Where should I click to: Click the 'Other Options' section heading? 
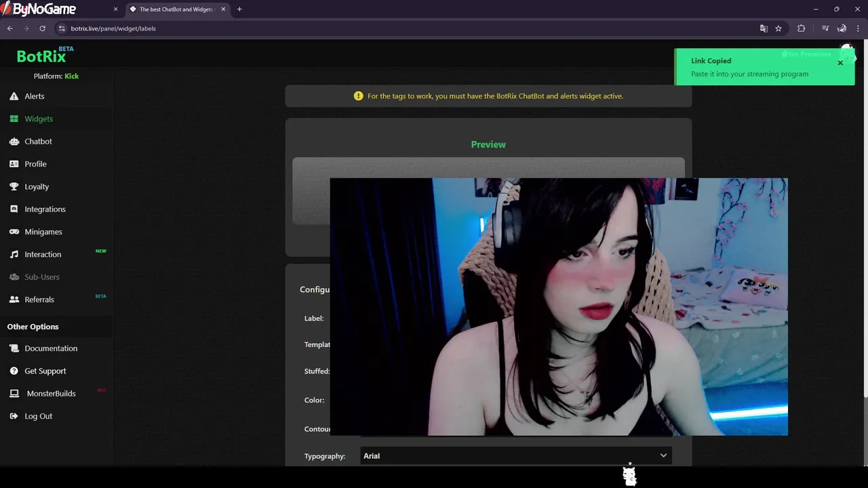pyautogui.click(x=33, y=327)
